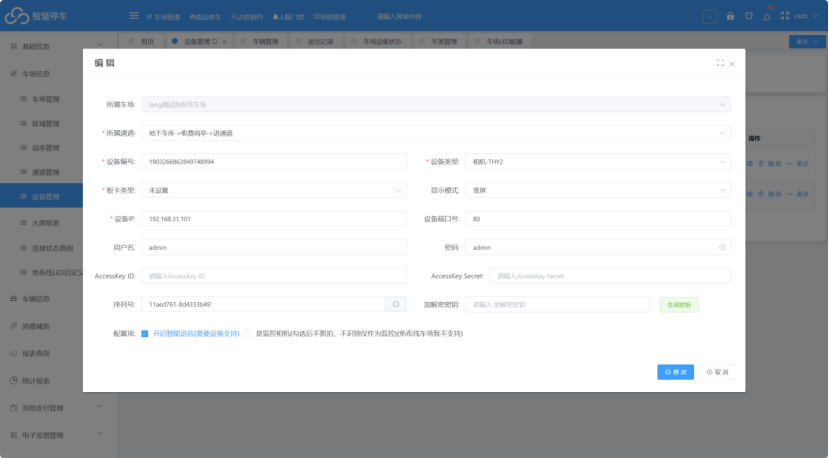Click the search icon beside 序列号 field
The height and width of the screenshot is (459, 829).
click(x=395, y=304)
